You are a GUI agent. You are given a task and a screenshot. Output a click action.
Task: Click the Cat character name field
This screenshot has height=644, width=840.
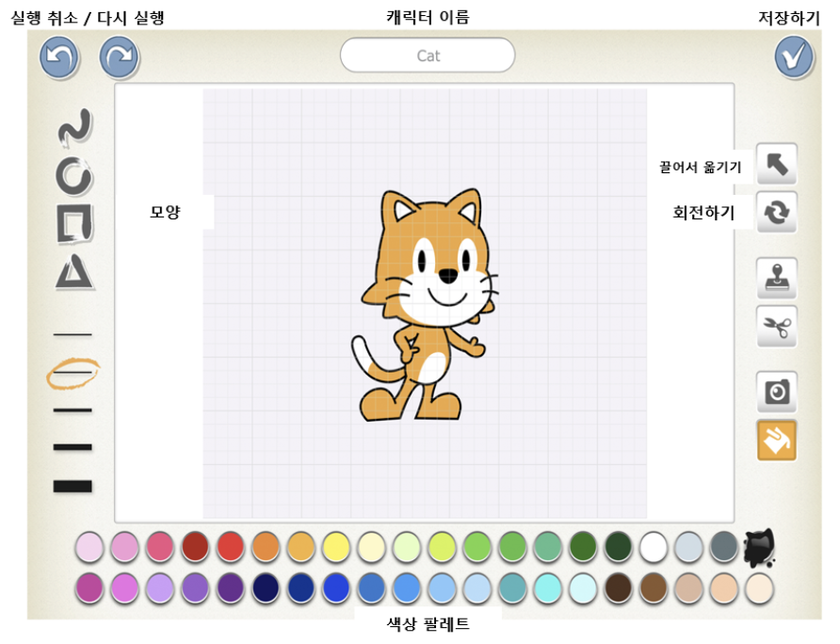(x=428, y=56)
